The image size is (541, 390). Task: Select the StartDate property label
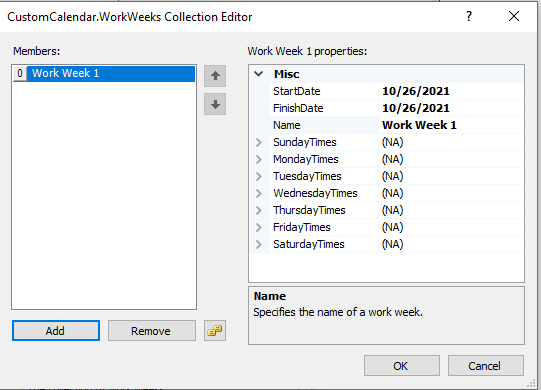pos(297,91)
